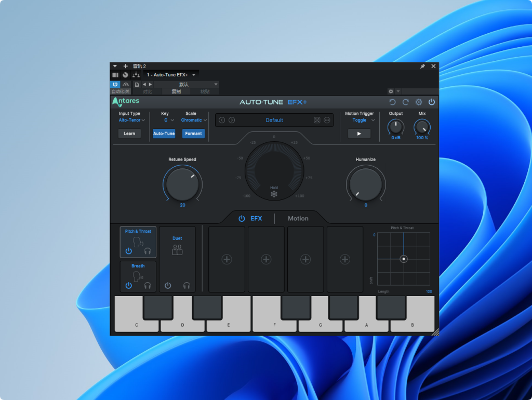Screen dimensions: 532x400
Task: Click the 自动化:关 automation button
Action: point(121,91)
